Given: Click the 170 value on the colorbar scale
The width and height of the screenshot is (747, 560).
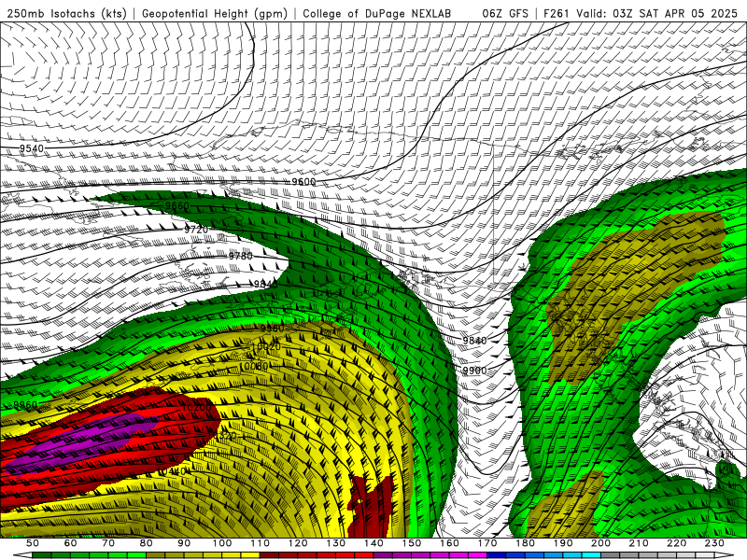Looking at the screenshot, I should [487, 543].
